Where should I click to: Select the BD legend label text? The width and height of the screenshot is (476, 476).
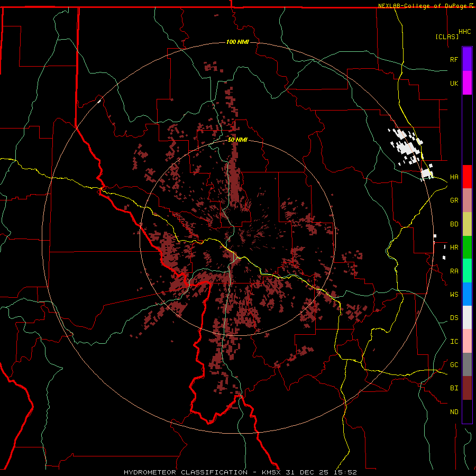tap(454, 224)
